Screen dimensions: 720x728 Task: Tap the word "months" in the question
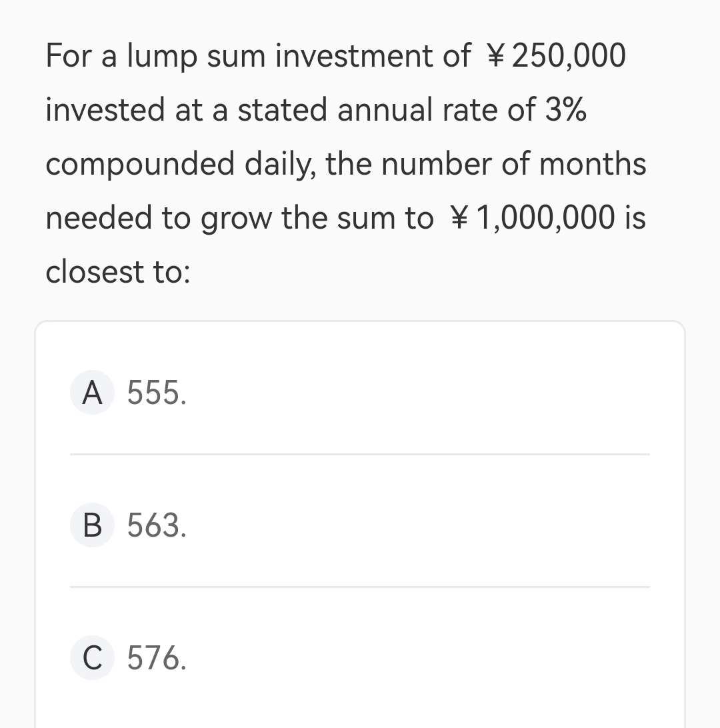pyautogui.click(x=593, y=164)
